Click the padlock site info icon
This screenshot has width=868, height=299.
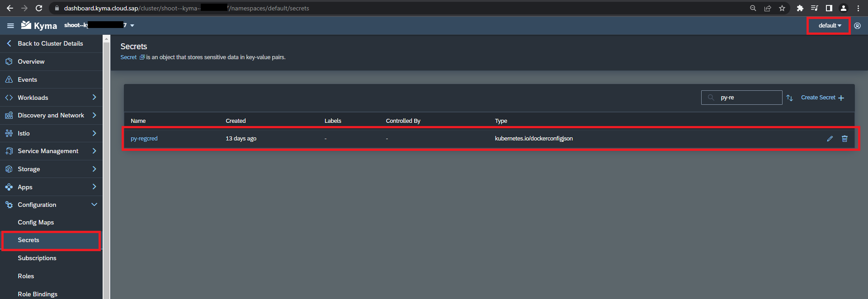(57, 8)
